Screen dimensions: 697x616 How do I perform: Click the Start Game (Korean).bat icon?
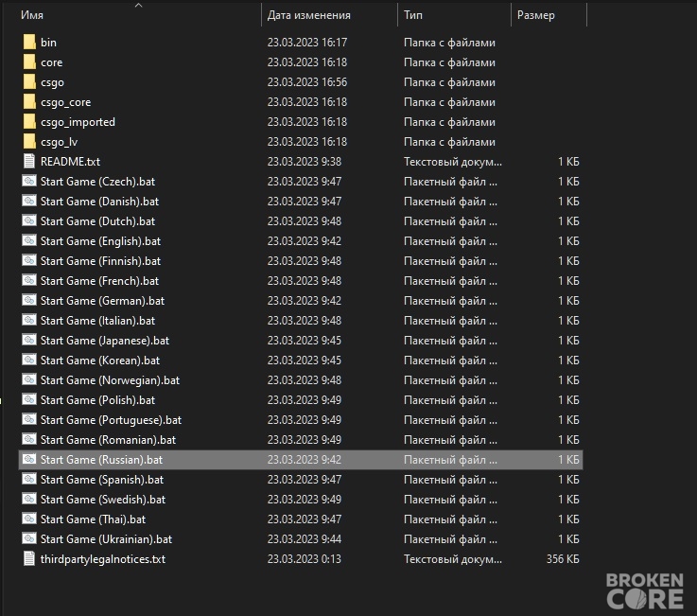[29, 361]
